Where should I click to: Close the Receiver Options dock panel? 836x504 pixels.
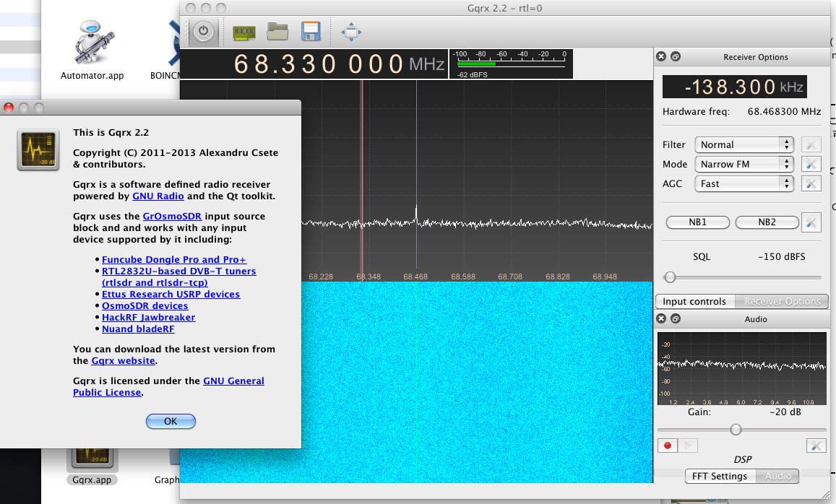pos(661,56)
